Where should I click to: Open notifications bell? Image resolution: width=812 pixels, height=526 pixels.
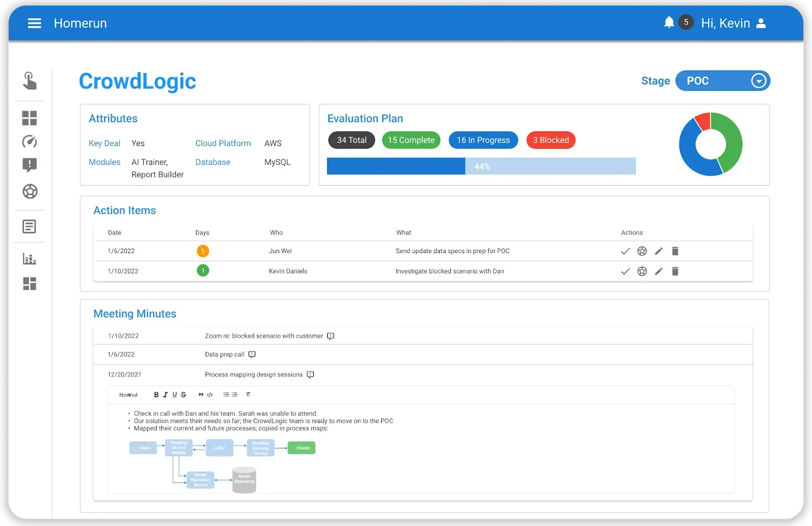(669, 22)
